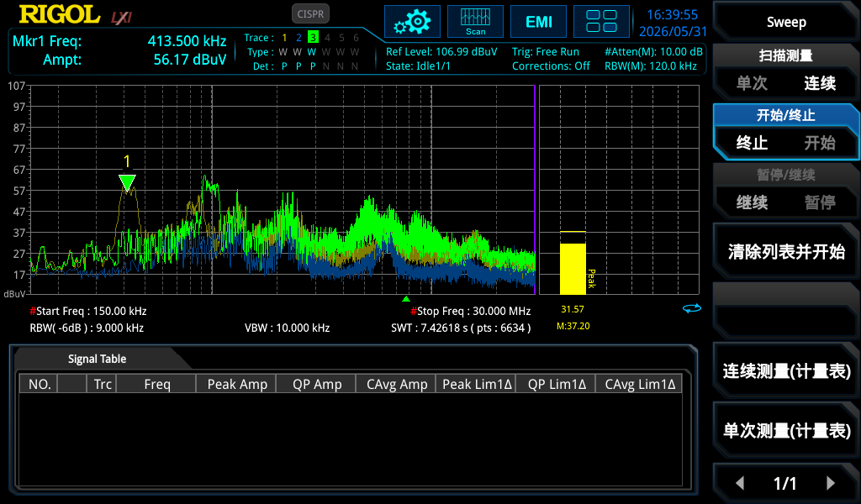The height and width of the screenshot is (504, 861).
Task: Click RBW(-6dB) 9.000 kHz value
Action: [87, 328]
